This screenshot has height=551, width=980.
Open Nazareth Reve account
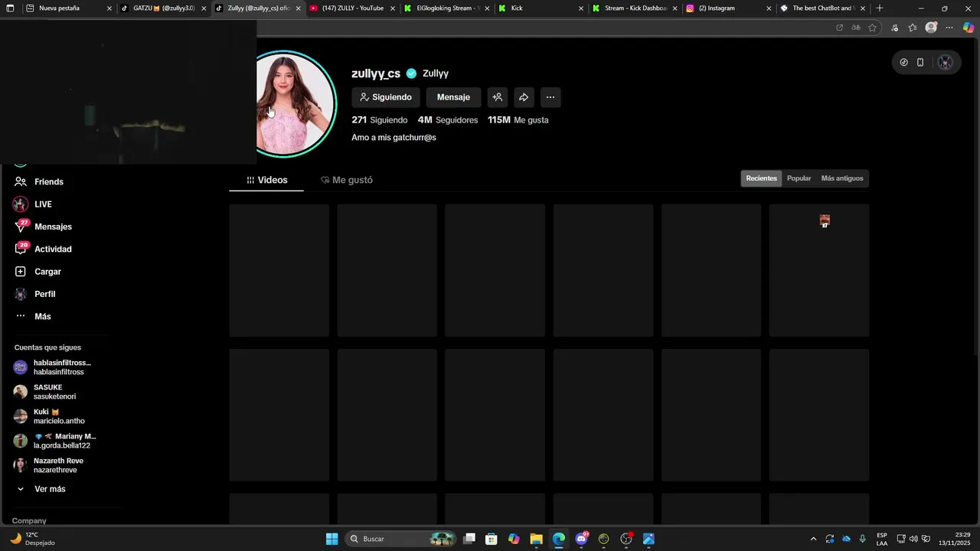pos(49,465)
